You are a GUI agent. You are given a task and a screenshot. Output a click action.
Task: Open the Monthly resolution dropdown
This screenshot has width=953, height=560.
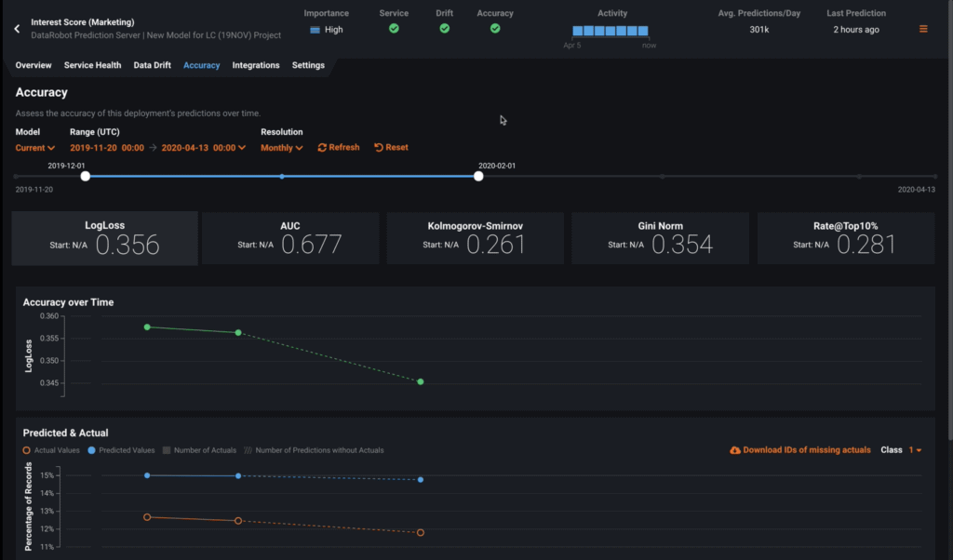click(x=281, y=148)
